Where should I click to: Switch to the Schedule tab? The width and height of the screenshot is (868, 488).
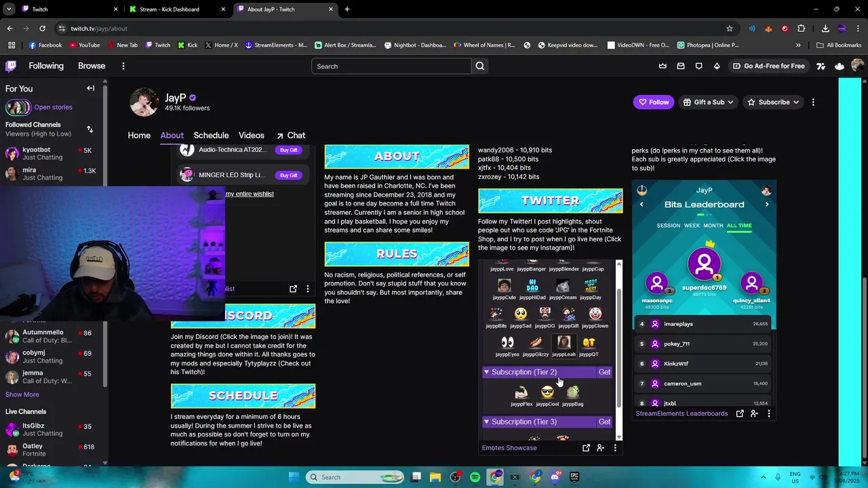pos(211,136)
